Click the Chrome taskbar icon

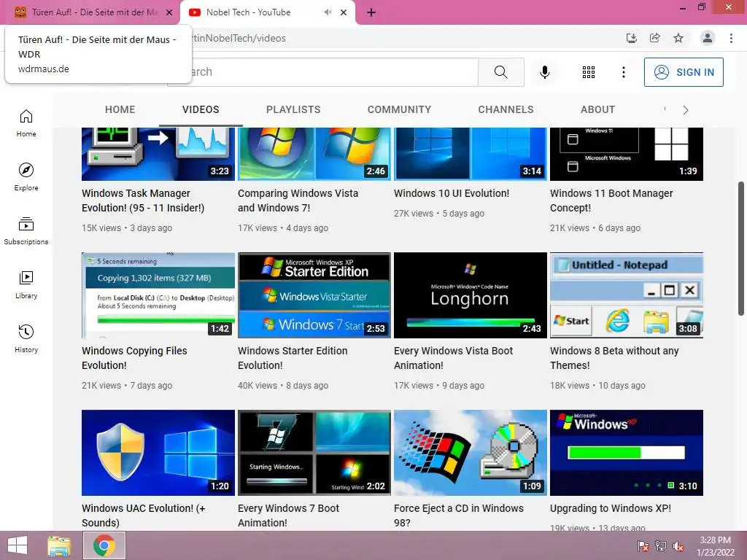pos(104,545)
